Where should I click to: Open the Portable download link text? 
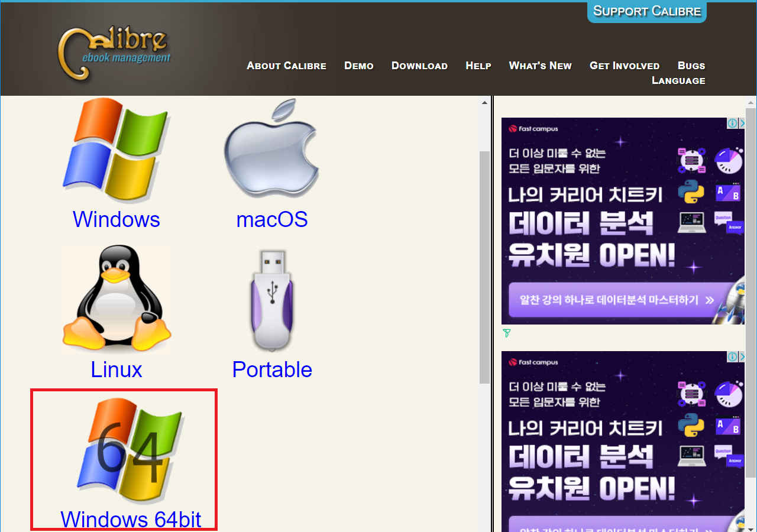pyautogui.click(x=272, y=369)
